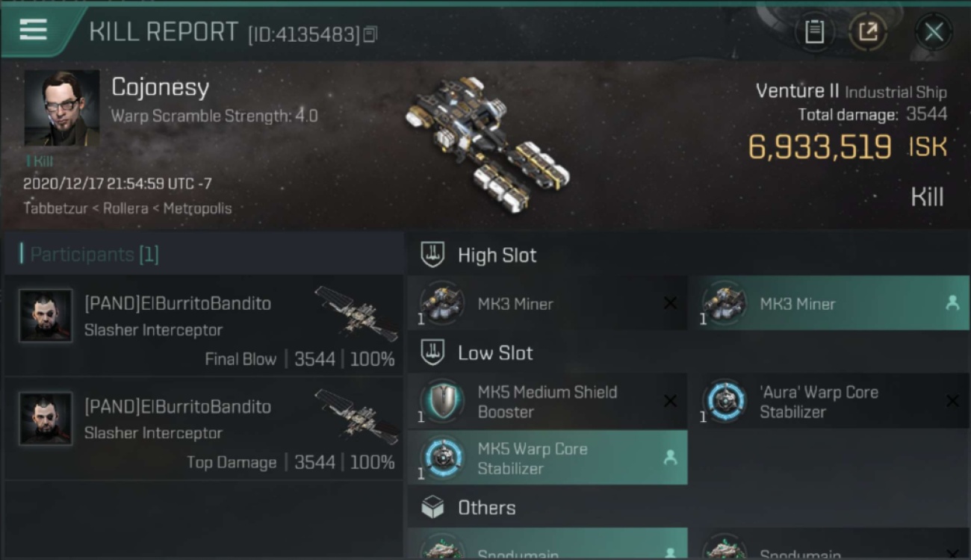971x560 pixels.
Task: Click the Slasher Interceptor icon in Final Blow row
Action: click(356, 313)
